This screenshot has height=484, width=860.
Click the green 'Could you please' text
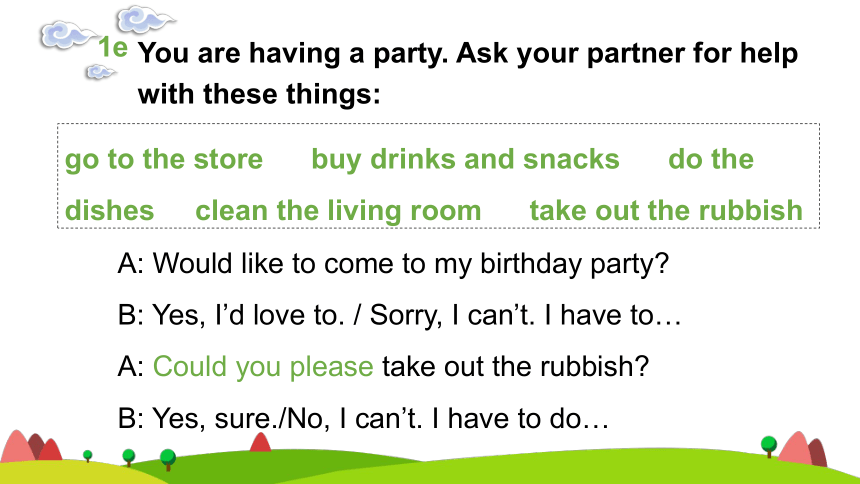click(x=263, y=366)
